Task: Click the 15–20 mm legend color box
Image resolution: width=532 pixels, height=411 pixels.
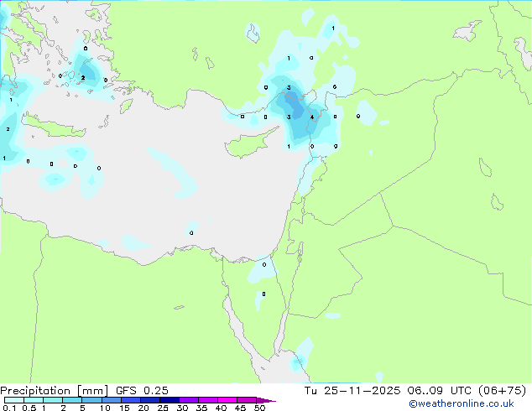Action: click(130, 400)
